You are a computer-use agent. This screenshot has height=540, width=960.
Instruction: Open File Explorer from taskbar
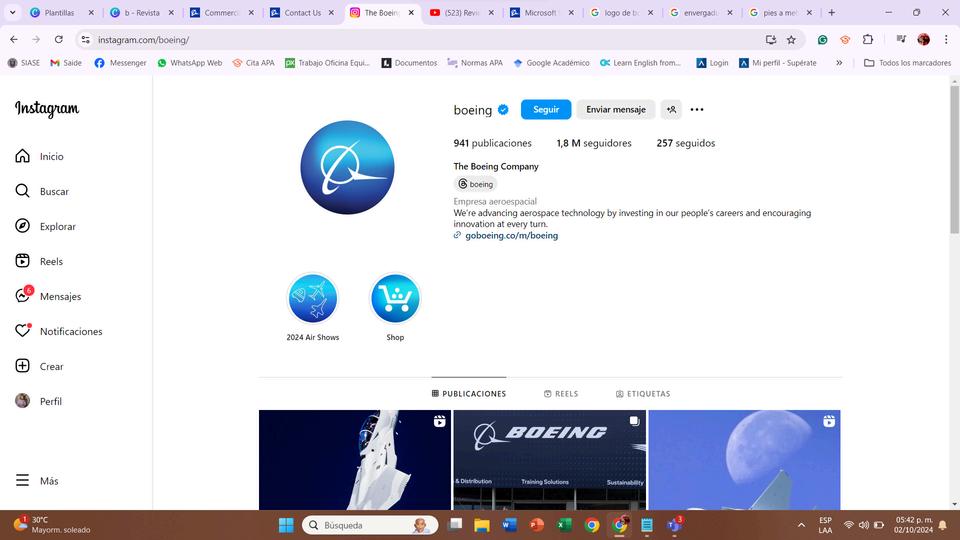(482, 525)
